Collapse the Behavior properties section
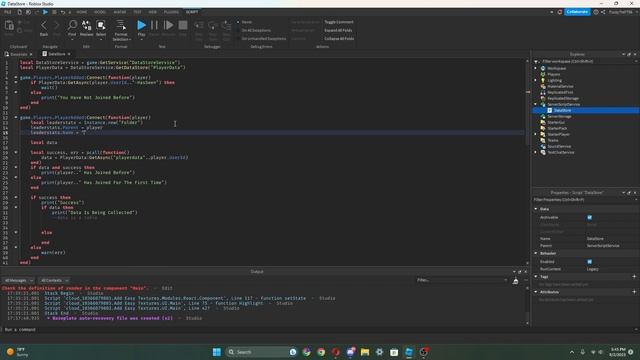640x360 pixels. pyautogui.click(x=536, y=253)
